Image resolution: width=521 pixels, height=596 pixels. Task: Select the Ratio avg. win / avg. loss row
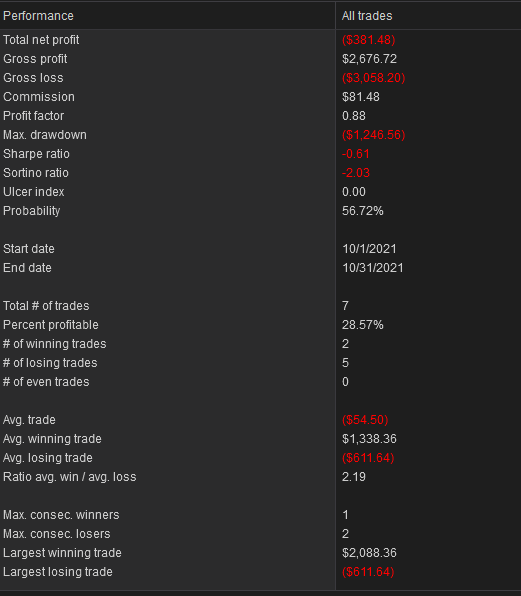[260, 477]
